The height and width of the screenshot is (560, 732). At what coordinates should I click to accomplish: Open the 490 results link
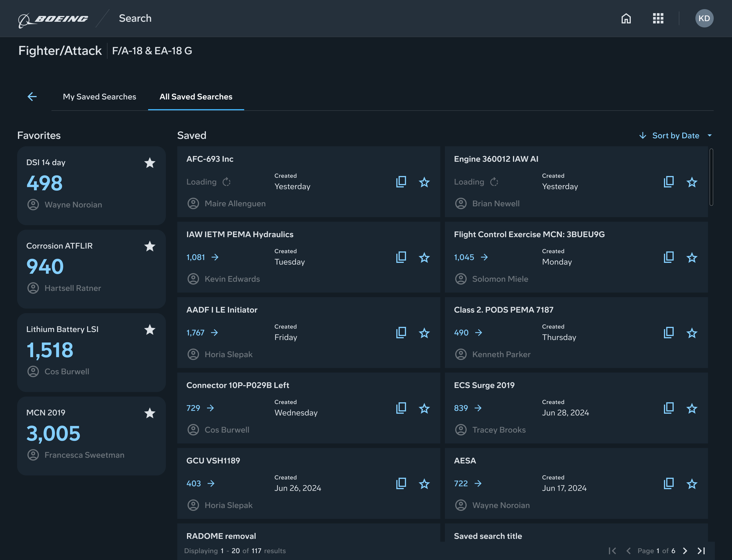(468, 332)
